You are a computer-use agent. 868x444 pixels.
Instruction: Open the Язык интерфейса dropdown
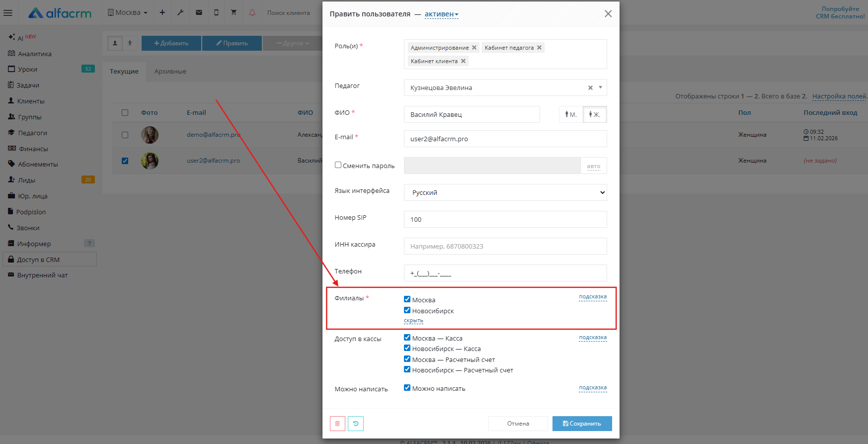[505, 192]
